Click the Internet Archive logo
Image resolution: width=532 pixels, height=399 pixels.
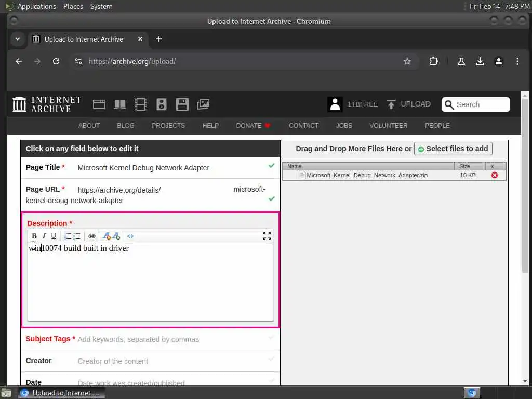[47, 104]
